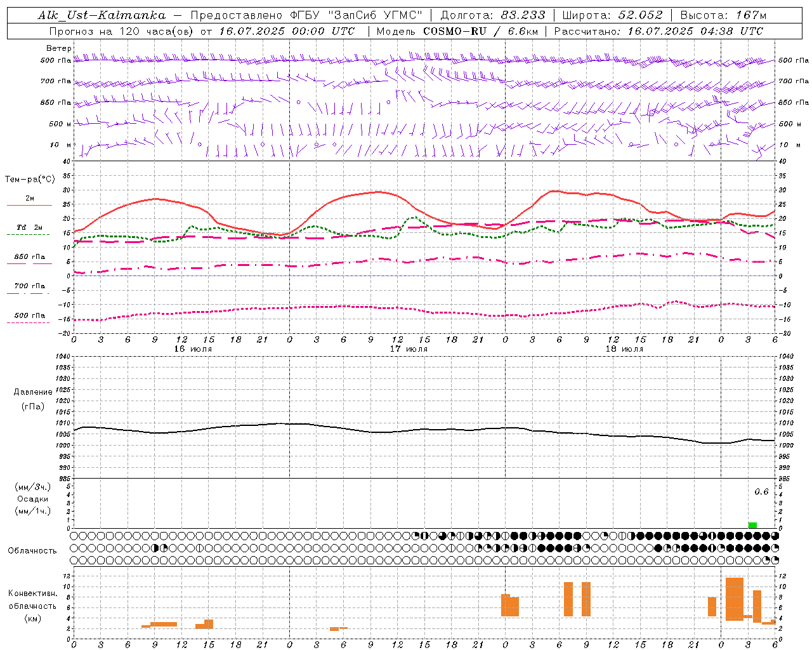812x650 pixels.
Task: Click the green precipitation bar
Action: click(752, 525)
